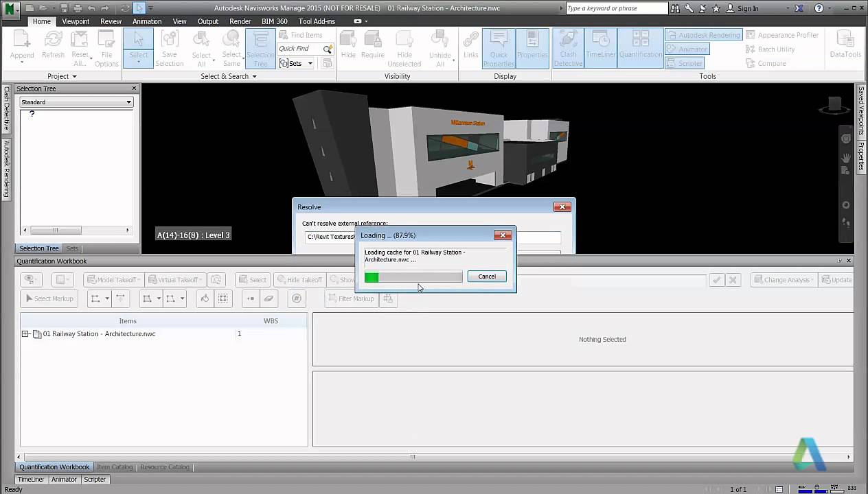Toggle the Quick Properties display button
Image resolution: width=868 pixels, height=494 pixels.
(x=499, y=48)
